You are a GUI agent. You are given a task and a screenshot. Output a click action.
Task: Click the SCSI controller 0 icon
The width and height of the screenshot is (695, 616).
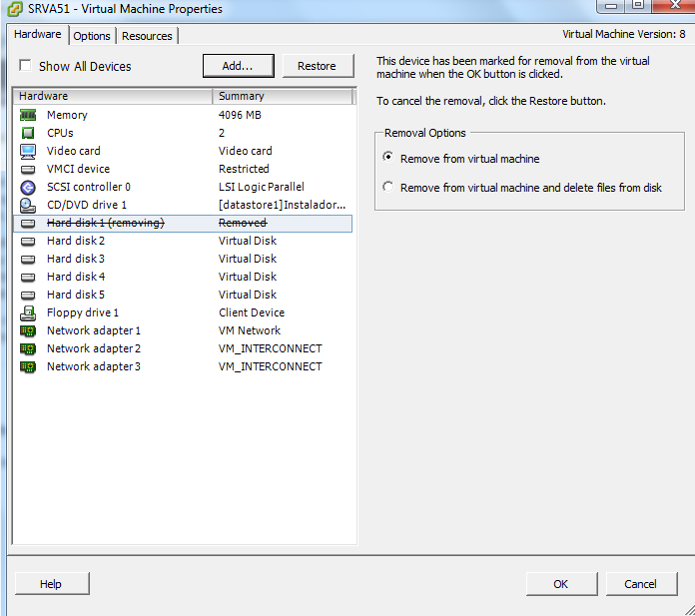28,188
